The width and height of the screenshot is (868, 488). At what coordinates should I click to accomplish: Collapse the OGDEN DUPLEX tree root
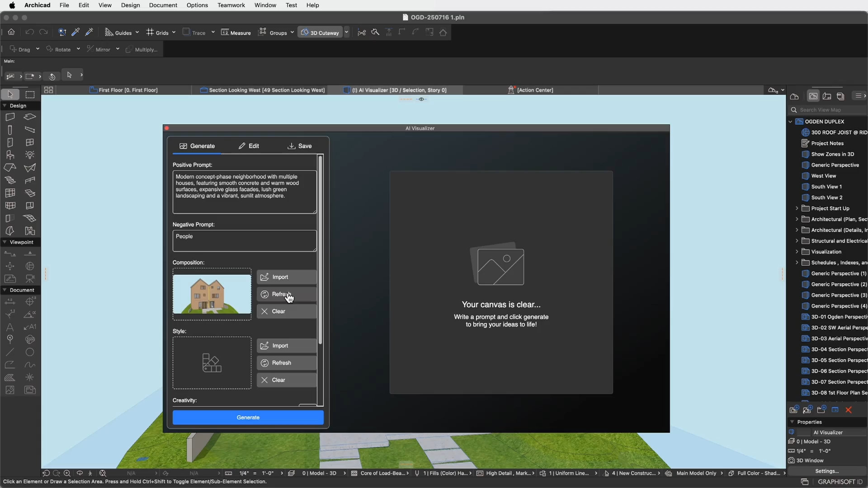(x=790, y=122)
